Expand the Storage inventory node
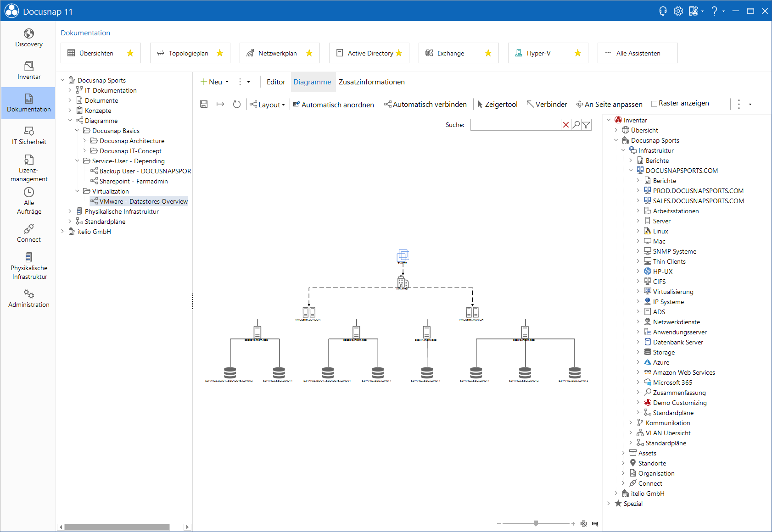This screenshot has height=532, width=772. [638, 352]
